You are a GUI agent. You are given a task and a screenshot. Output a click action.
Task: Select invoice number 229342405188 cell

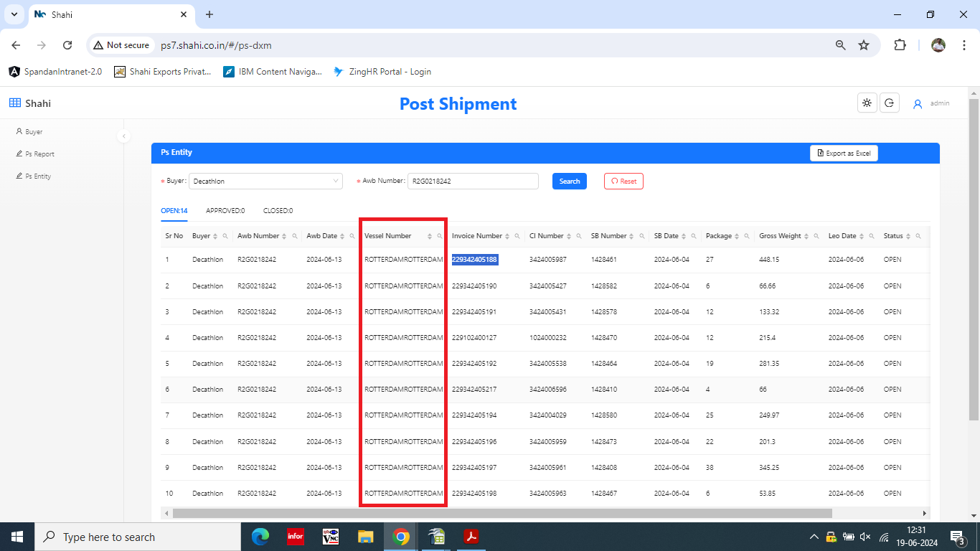click(475, 260)
